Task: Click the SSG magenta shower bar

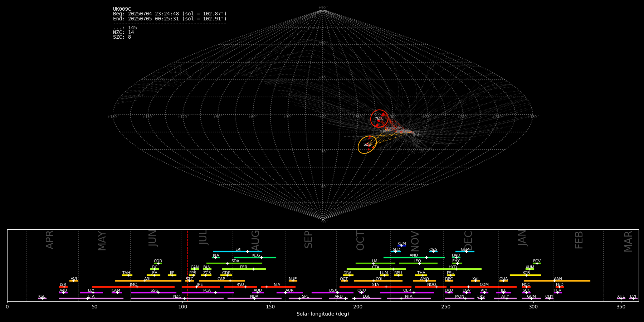Action: 153,293
